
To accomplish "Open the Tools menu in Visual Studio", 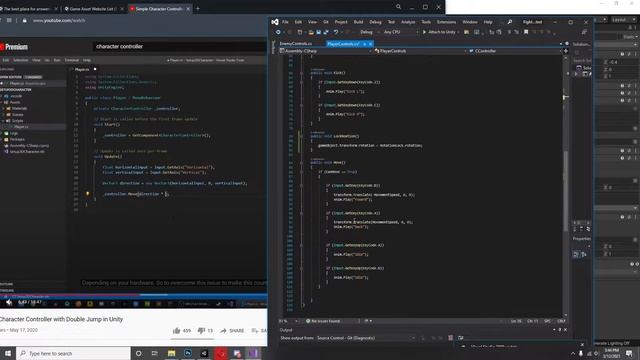I will coord(426,22).
